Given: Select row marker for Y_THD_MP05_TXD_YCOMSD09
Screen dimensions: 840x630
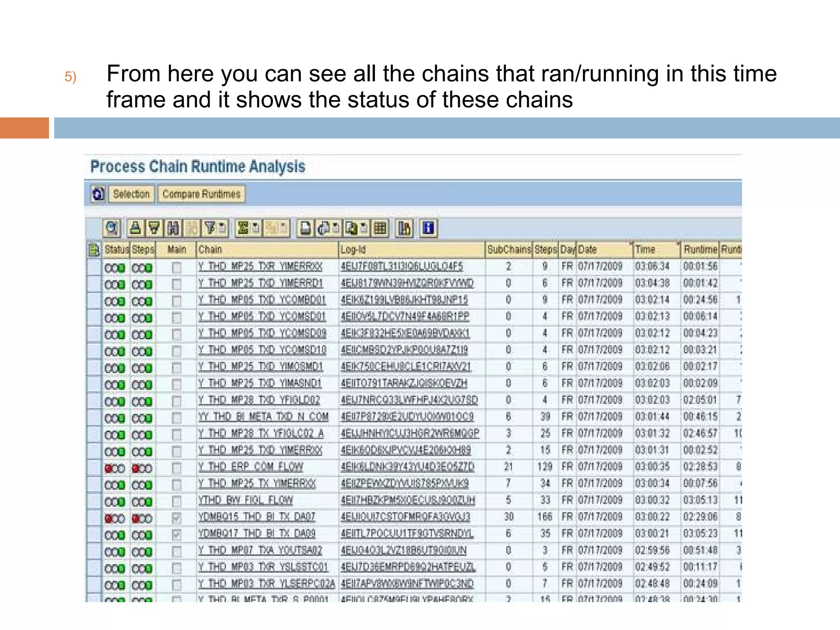Looking at the screenshot, I should [94, 334].
